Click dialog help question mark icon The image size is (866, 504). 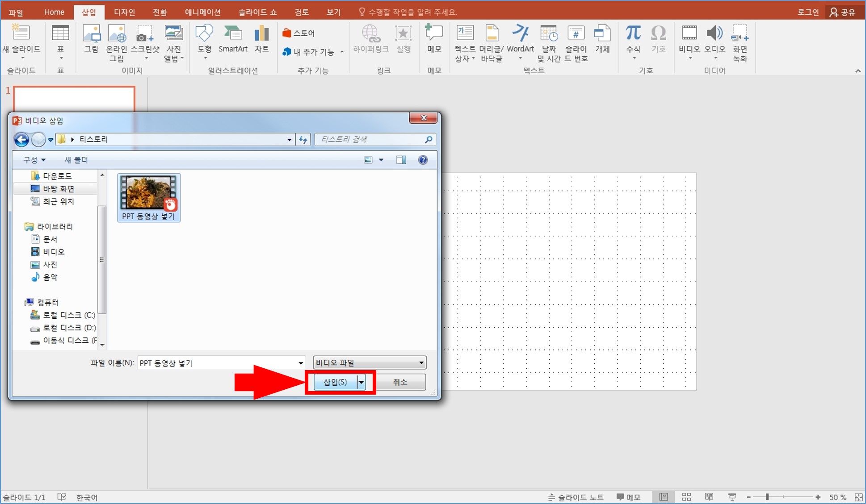[x=423, y=160]
